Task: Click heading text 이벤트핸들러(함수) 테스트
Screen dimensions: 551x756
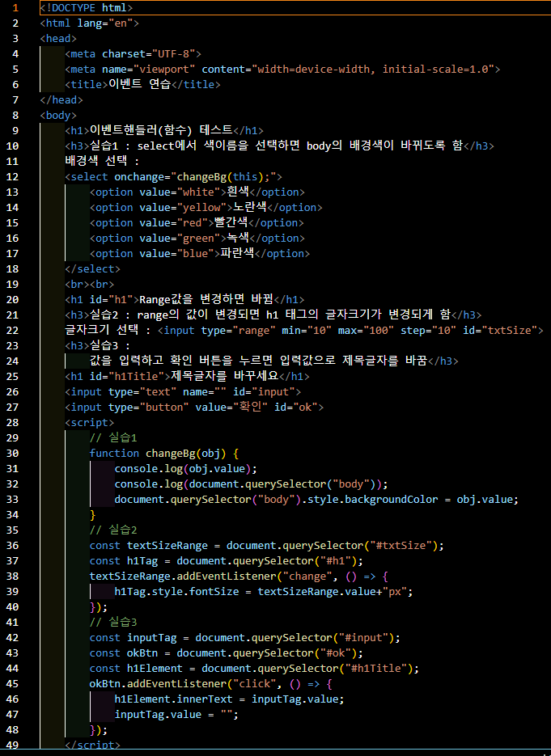Action: pyautogui.click(x=161, y=130)
